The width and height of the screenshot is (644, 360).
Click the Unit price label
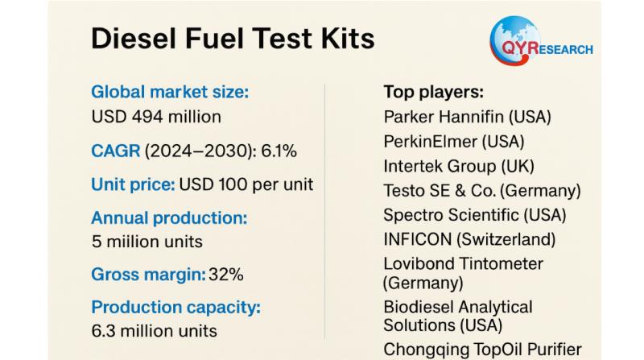coord(133,184)
